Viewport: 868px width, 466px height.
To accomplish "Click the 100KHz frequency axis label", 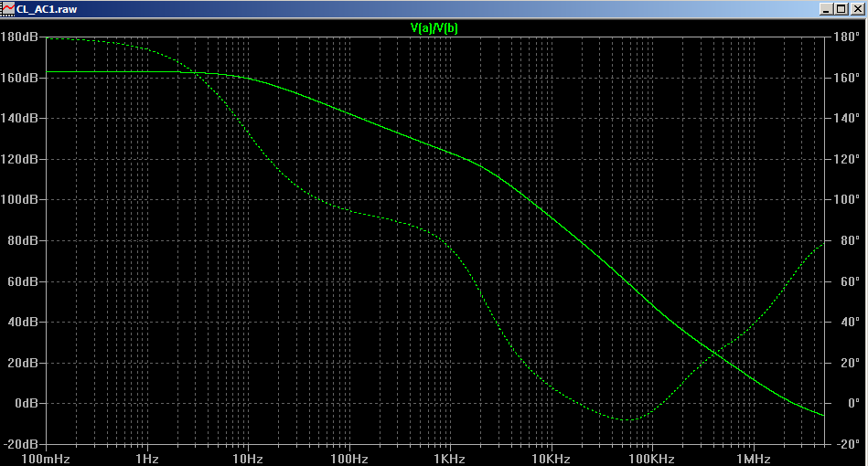I will point(651,459).
